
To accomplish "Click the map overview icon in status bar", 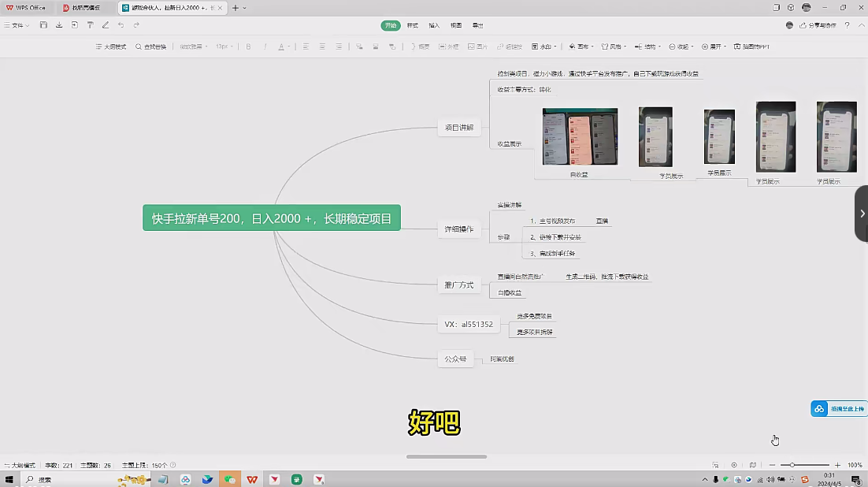I will [x=753, y=466].
